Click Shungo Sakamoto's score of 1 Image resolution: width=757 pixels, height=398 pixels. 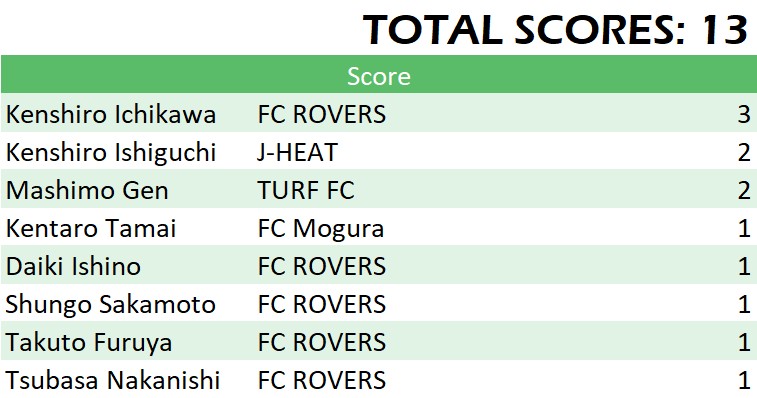[745, 304]
